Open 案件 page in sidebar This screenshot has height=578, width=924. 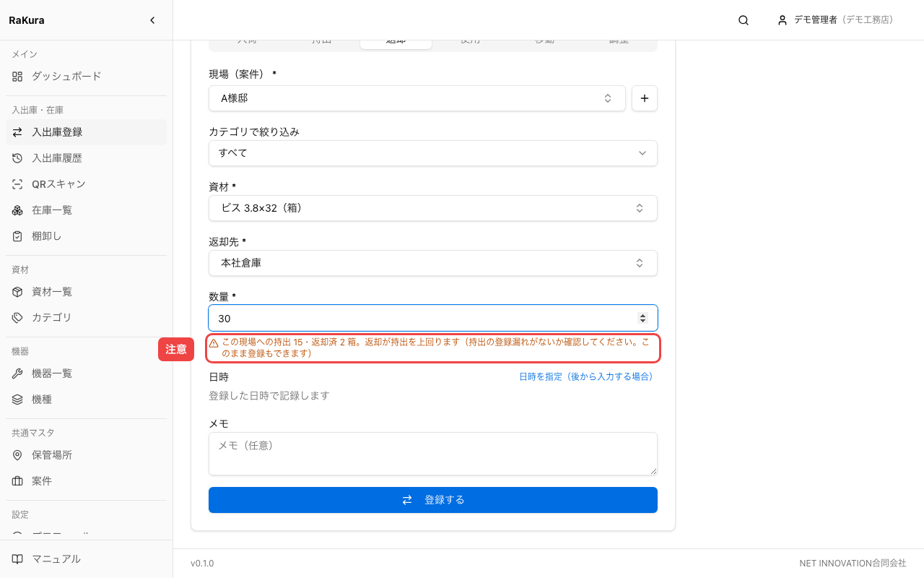point(86,481)
